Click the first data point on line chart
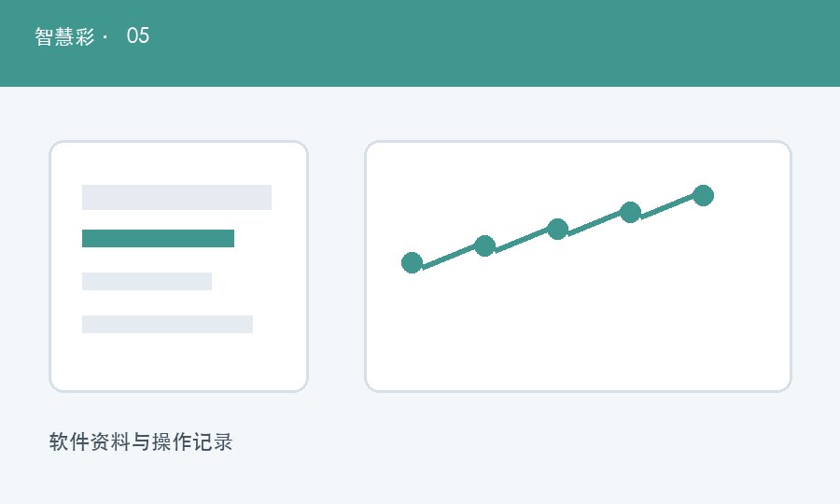 412,262
